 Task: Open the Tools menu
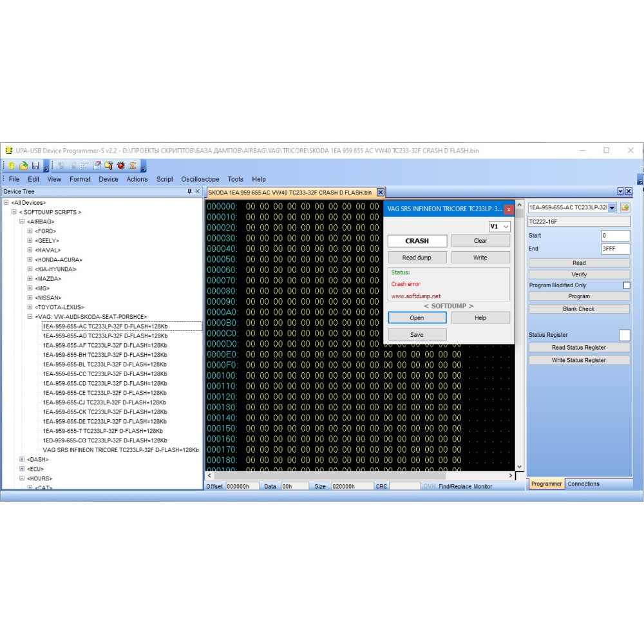(x=235, y=179)
